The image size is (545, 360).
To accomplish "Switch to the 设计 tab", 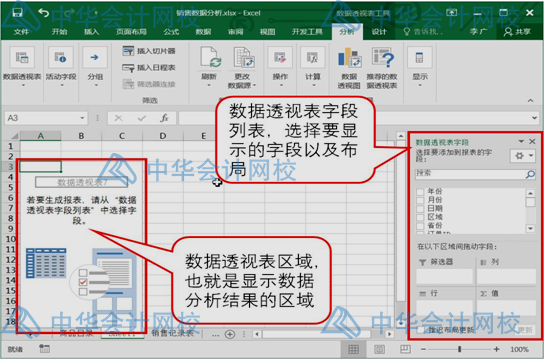I will click(379, 32).
